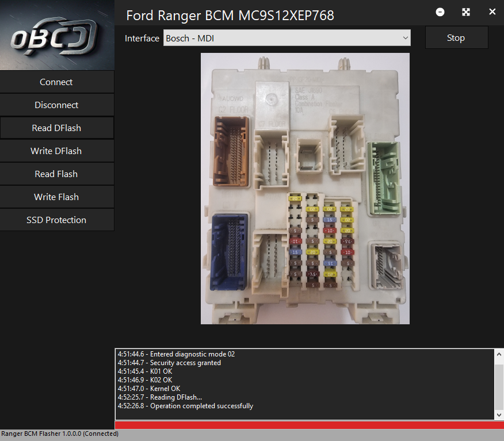This screenshot has width=504, height=441.
Task: Click the OBD logo image
Action: 57,35
